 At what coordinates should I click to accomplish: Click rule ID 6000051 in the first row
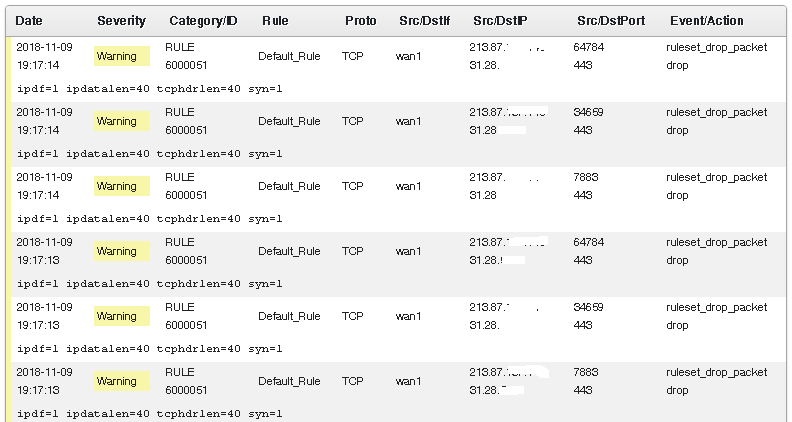point(186,65)
